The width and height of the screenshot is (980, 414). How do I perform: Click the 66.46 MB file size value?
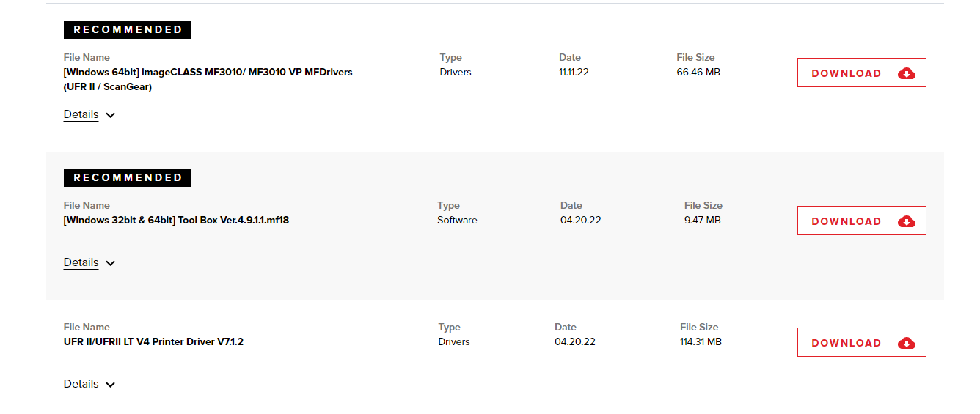pos(698,72)
